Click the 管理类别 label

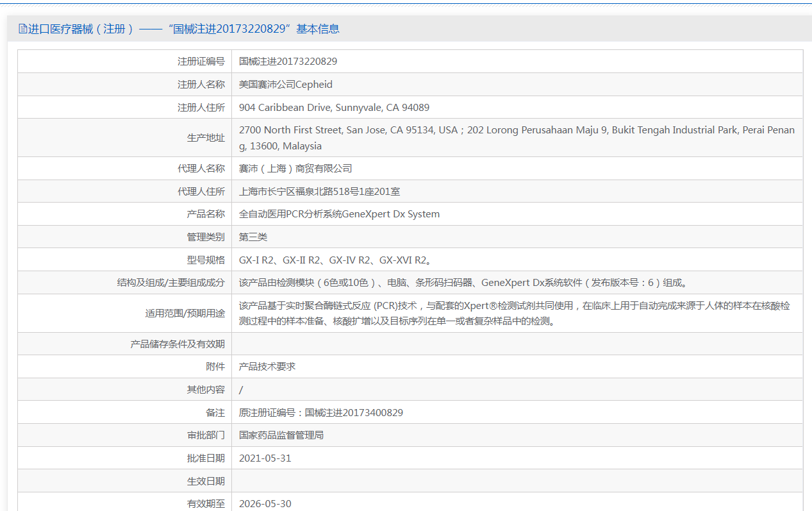tap(206, 237)
